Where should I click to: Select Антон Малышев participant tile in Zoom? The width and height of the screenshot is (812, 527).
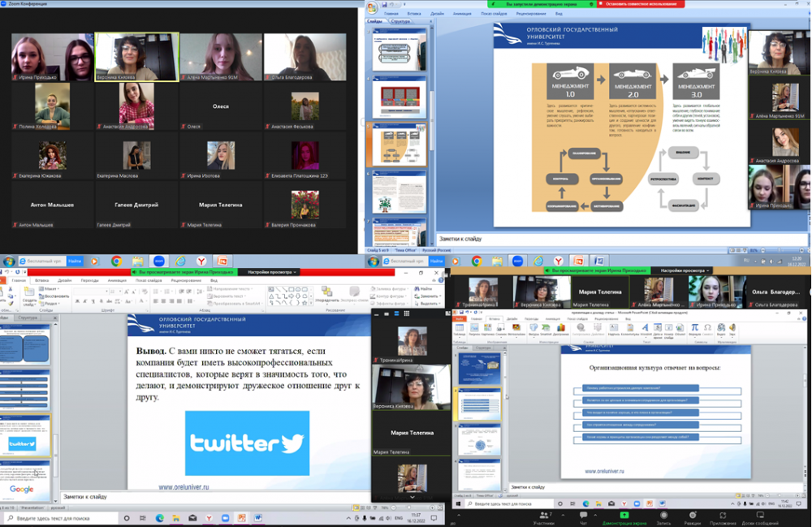(53, 211)
